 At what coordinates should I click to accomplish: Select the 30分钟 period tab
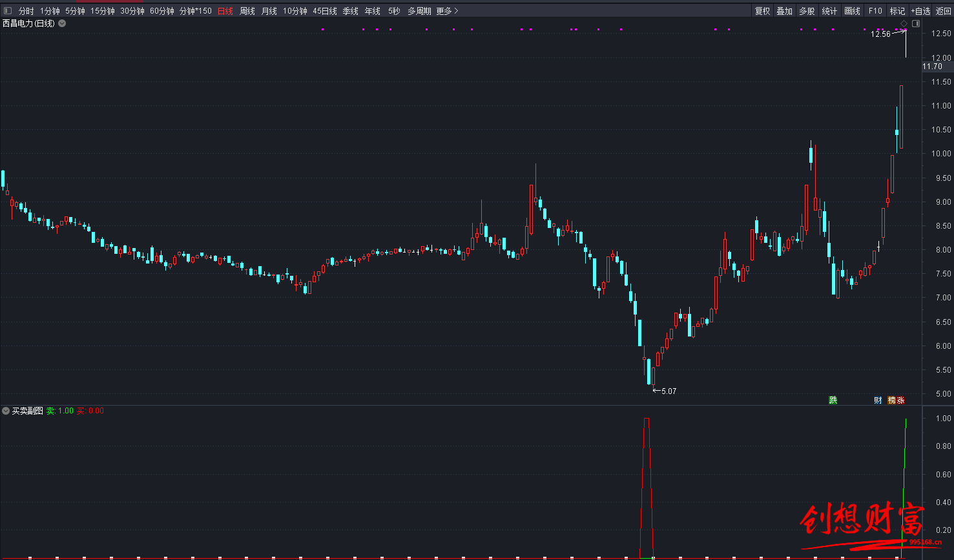tap(132, 11)
